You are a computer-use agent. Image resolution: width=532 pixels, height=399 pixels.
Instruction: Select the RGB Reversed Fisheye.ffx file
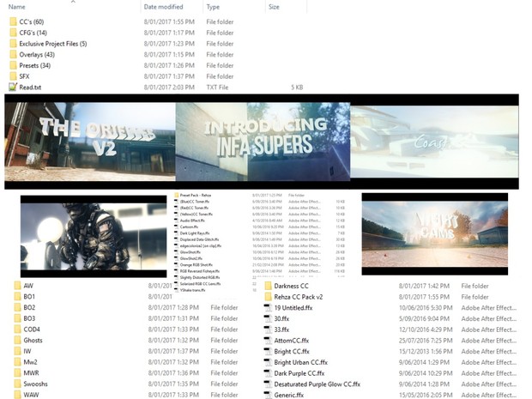click(199, 271)
